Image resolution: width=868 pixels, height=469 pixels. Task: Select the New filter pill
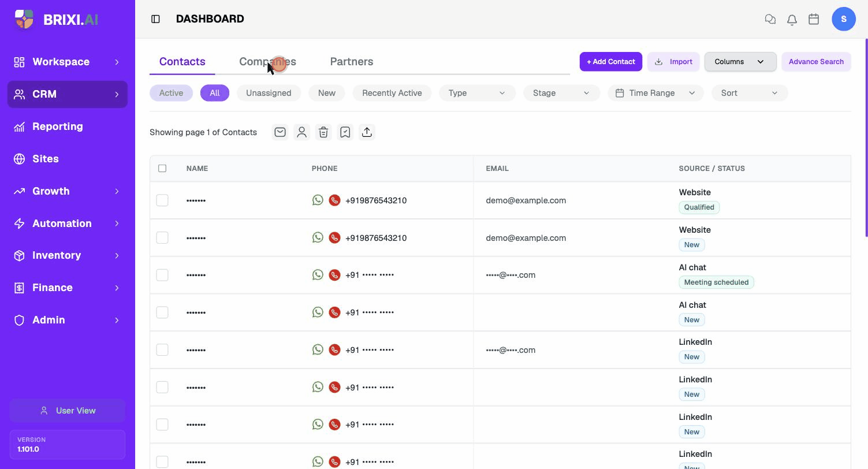pos(327,93)
